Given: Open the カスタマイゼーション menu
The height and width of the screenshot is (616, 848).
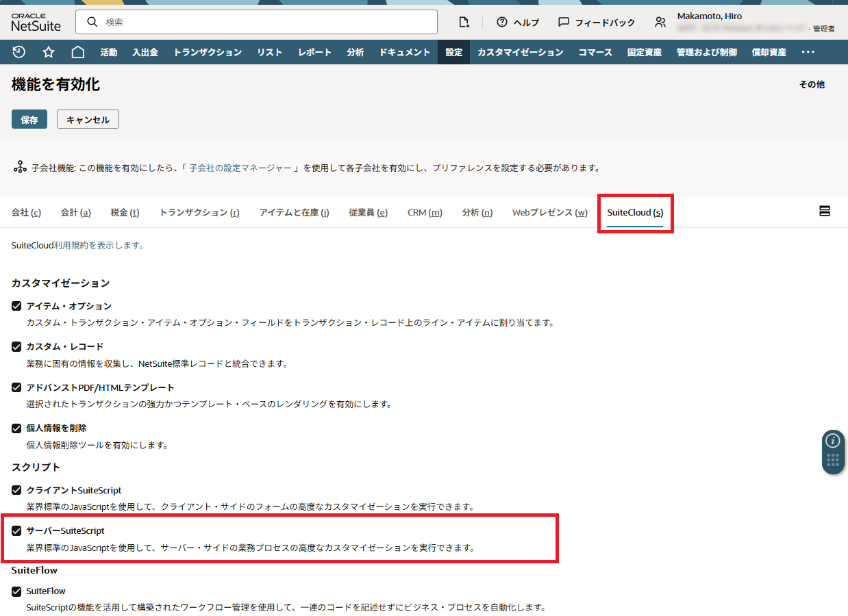Looking at the screenshot, I should [521, 52].
